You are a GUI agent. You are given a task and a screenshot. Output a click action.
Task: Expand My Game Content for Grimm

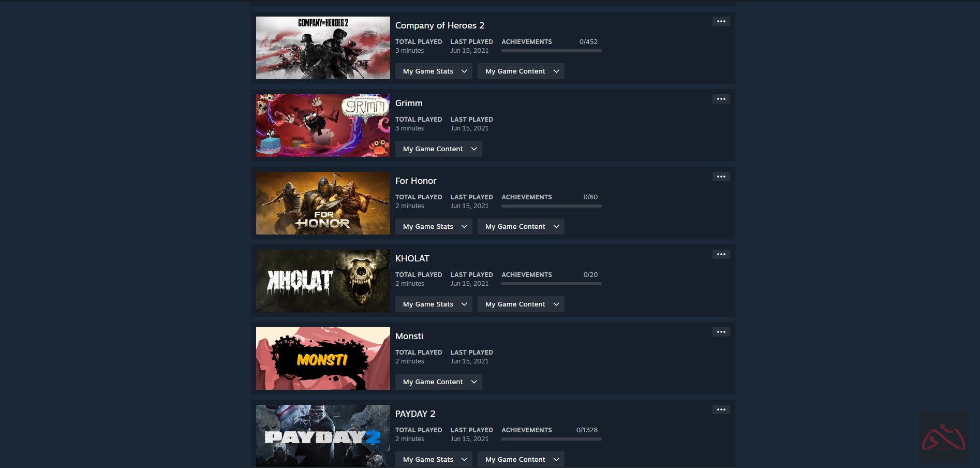439,149
